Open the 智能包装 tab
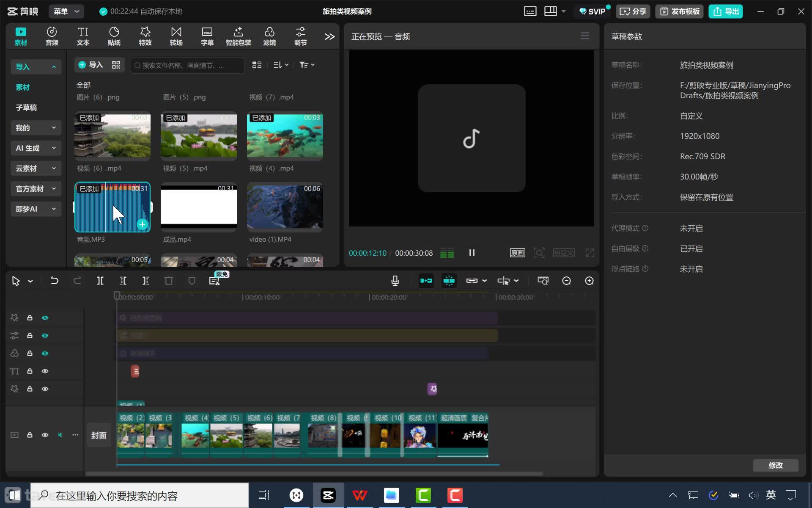This screenshot has height=508, width=812. [239, 36]
